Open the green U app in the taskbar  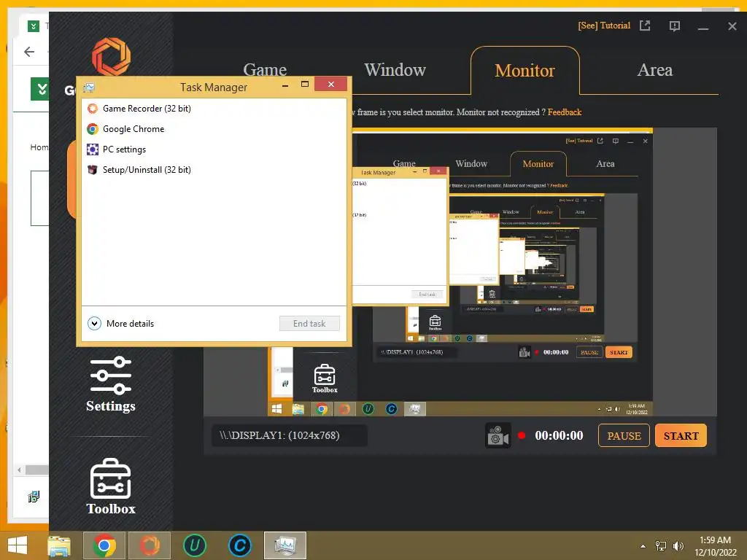click(194, 545)
